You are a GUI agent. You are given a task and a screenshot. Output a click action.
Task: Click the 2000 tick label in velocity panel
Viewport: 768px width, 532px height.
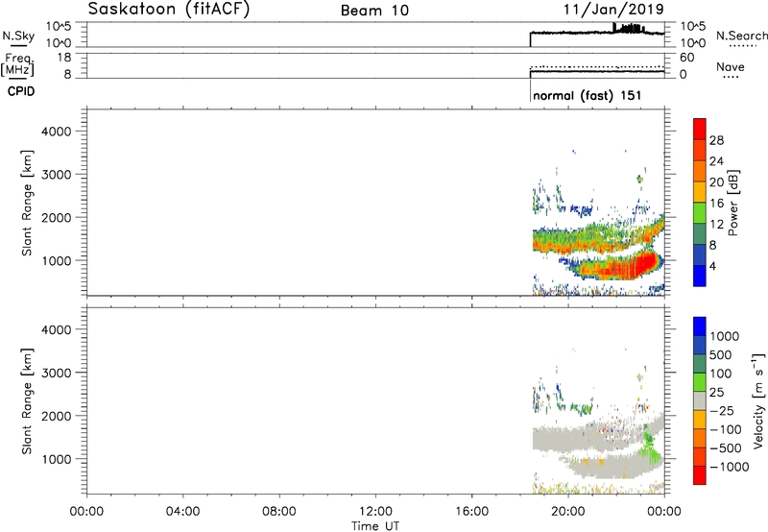(57, 416)
